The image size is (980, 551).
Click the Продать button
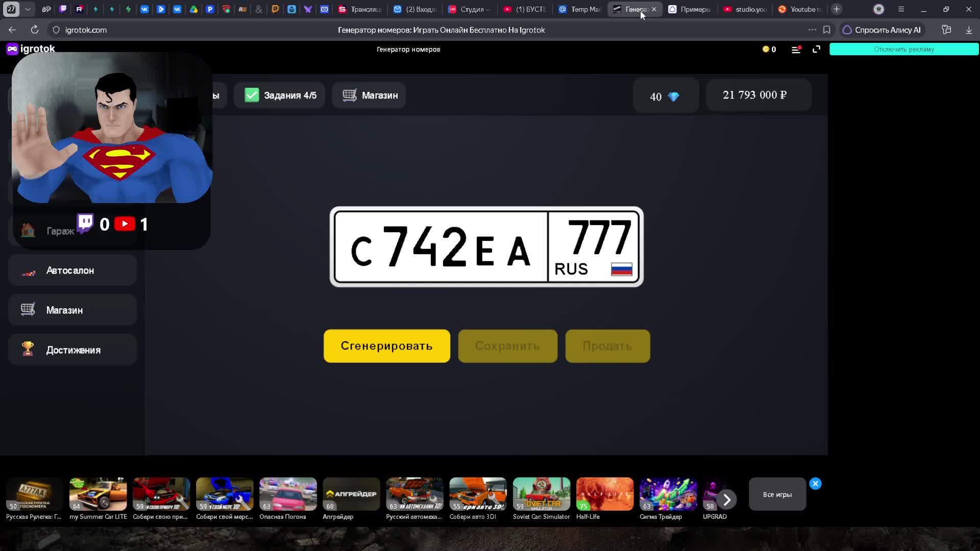click(x=607, y=346)
